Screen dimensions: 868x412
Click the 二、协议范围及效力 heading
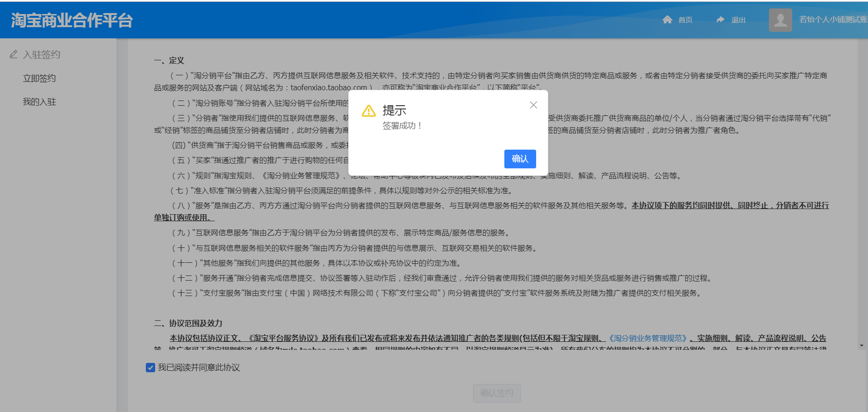[188, 323]
